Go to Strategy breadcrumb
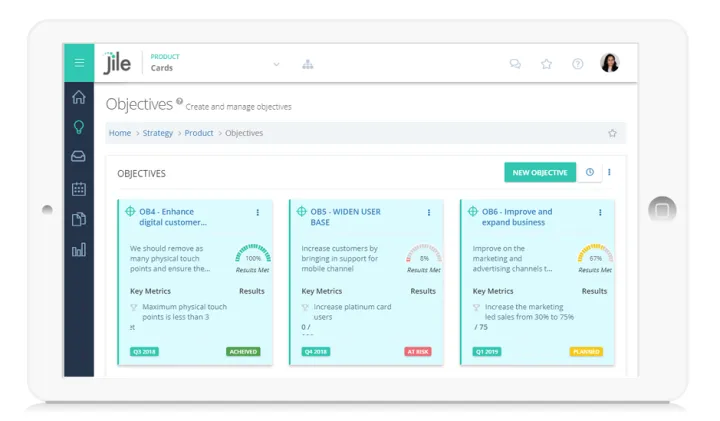 coord(157,133)
